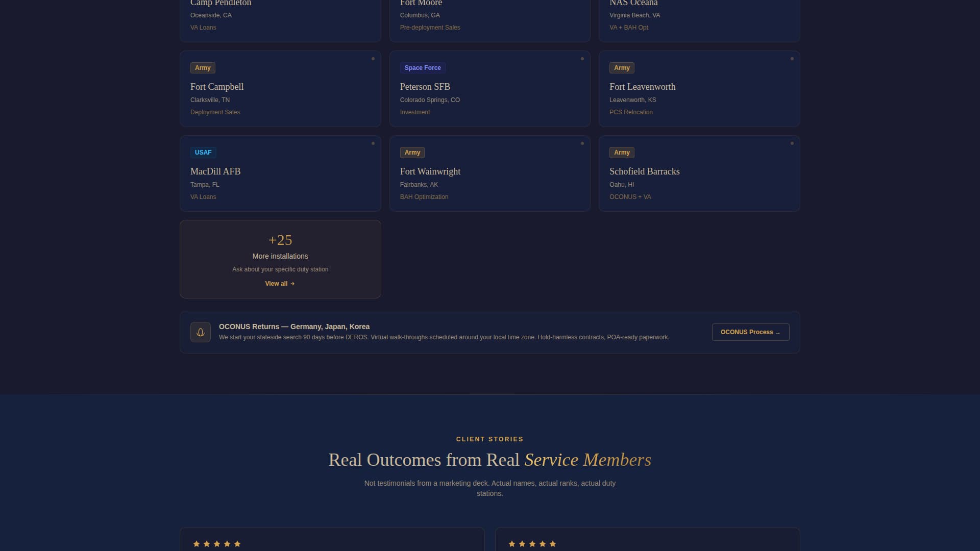Select the Space Force badge on Peterson SFB
The height and width of the screenshot is (551, 980).
(x=423, y=67)
